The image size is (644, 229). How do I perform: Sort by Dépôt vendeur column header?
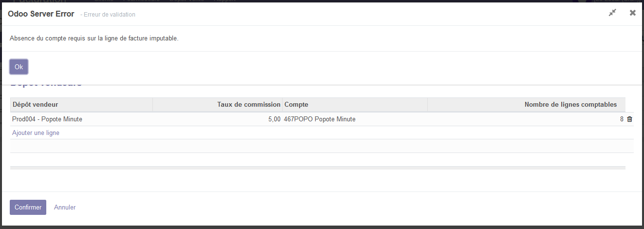click(36, 105)
